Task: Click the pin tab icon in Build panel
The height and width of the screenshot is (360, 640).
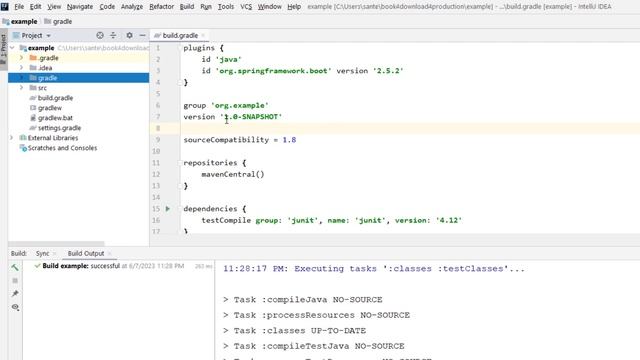Action: pyautogui.click(x=15, y=294)
